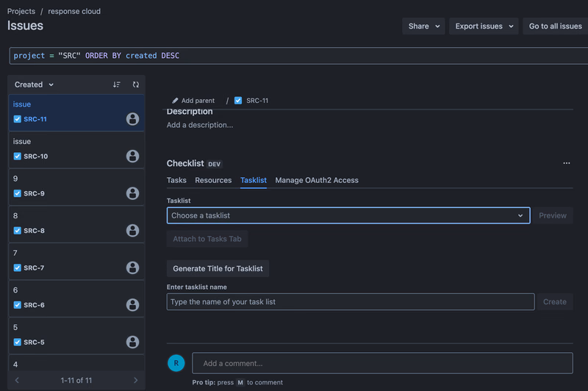This screenshot has height=391, width=588.
Task: Click the R user avatar near comment box
Action: (176, 363)
